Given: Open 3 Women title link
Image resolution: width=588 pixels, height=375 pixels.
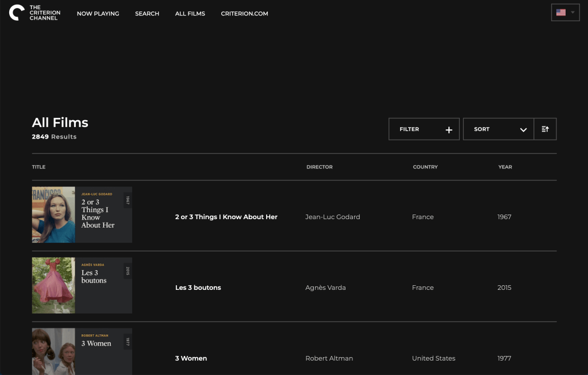Looking at the screenshot, I should pyautogui.click(x=191, y=358).
